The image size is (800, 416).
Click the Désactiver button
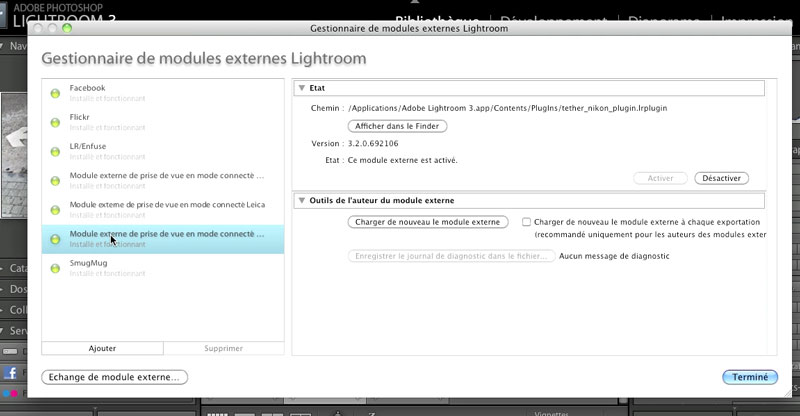coord(721,178)
